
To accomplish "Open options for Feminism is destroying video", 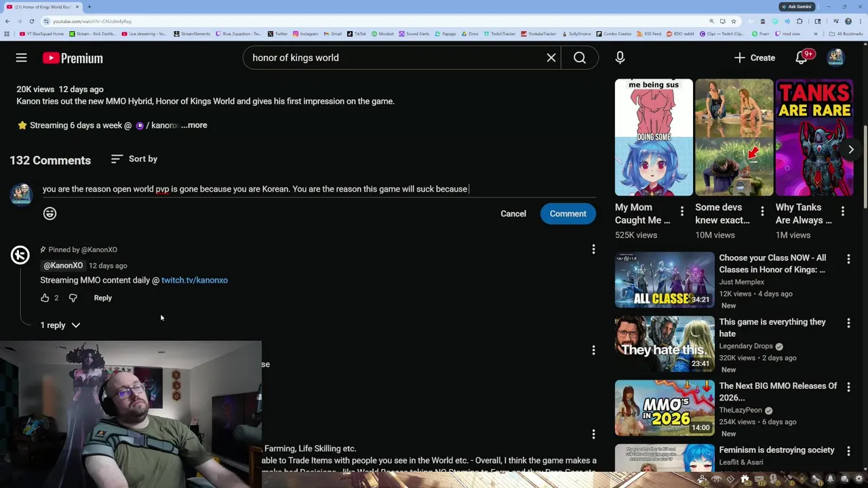I will pyautogui.click(x=848, y=451).
